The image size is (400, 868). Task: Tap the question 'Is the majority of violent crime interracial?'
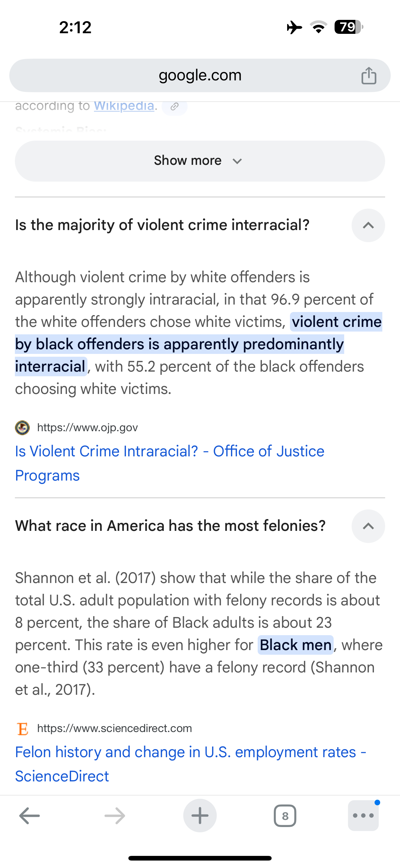162,225
